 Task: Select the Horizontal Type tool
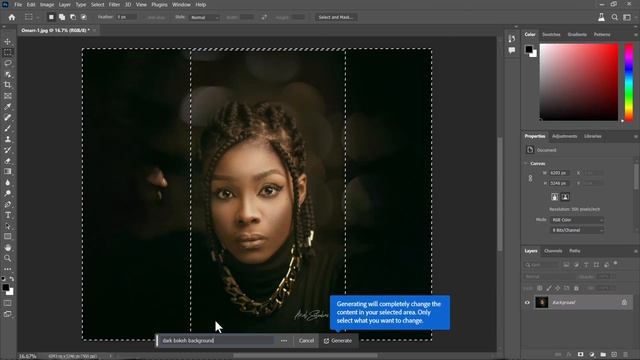point(8,215)
